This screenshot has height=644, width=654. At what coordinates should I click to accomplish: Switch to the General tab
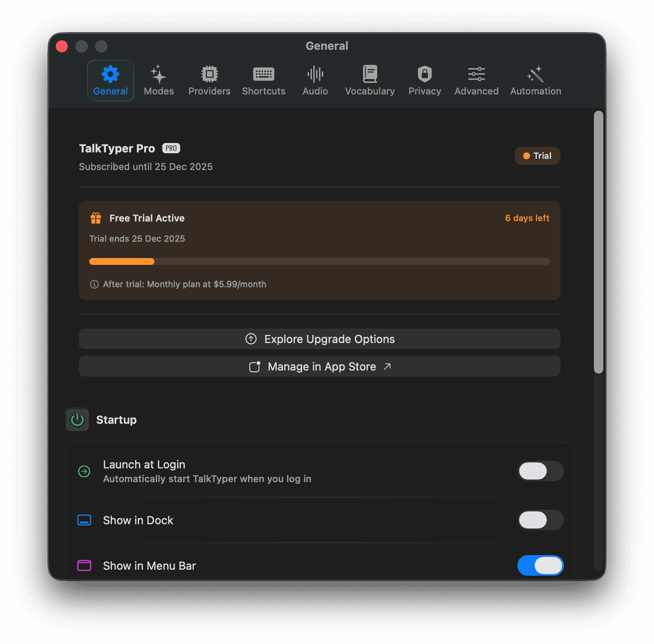[x=110, y=80]
